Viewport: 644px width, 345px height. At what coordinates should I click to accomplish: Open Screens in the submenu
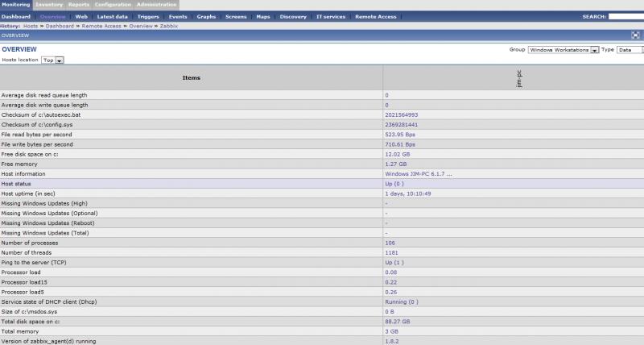[x=236, y=17]
